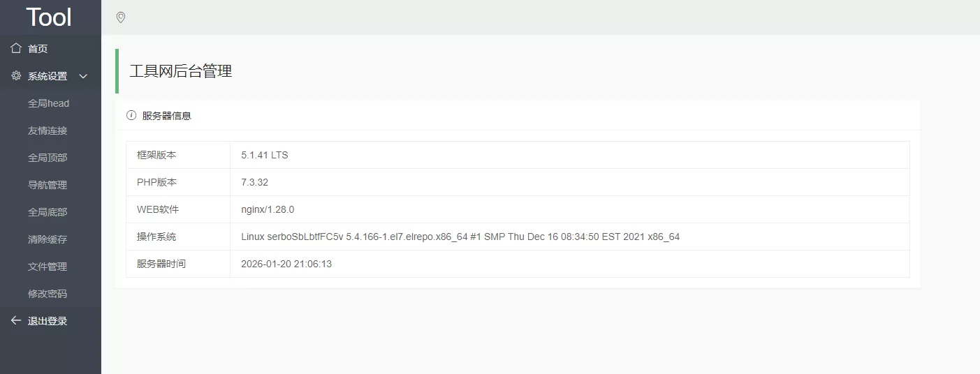Open 导航管理 page

pyautogui.click(x=47, y=185)
